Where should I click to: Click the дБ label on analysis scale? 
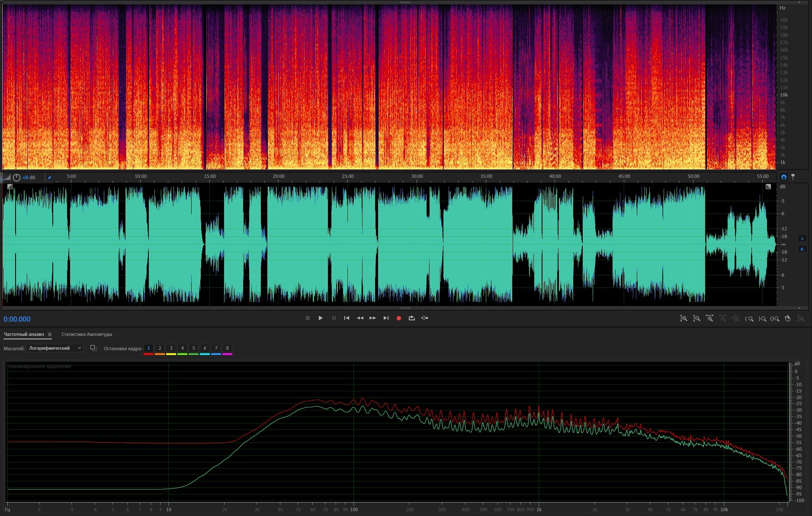coord(797,364)
